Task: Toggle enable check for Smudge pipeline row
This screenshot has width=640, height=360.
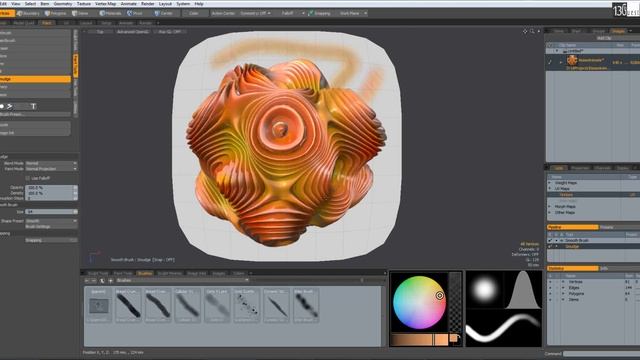Action: 550,247
